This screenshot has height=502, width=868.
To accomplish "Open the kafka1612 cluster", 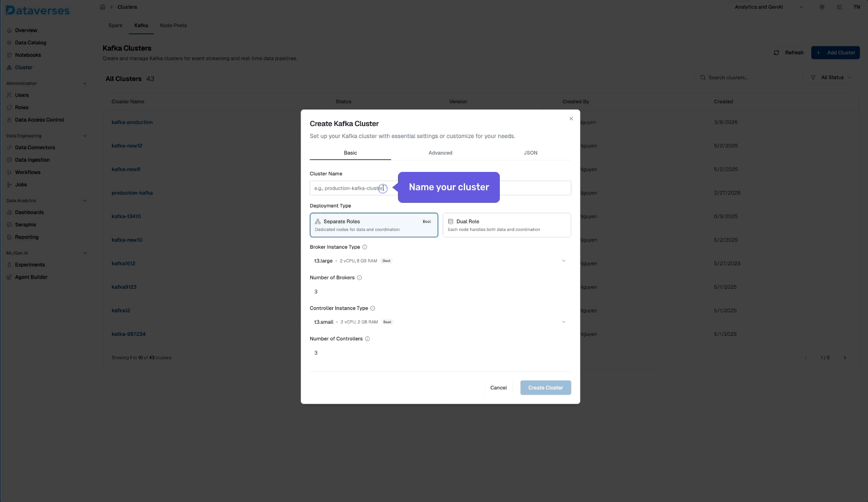I will tap(124, 264).
